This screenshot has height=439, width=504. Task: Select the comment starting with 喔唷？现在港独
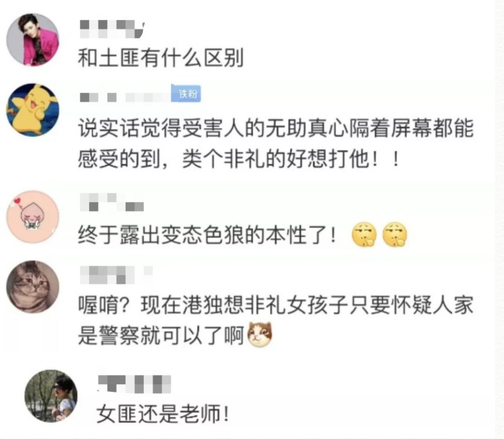point(276,320)
